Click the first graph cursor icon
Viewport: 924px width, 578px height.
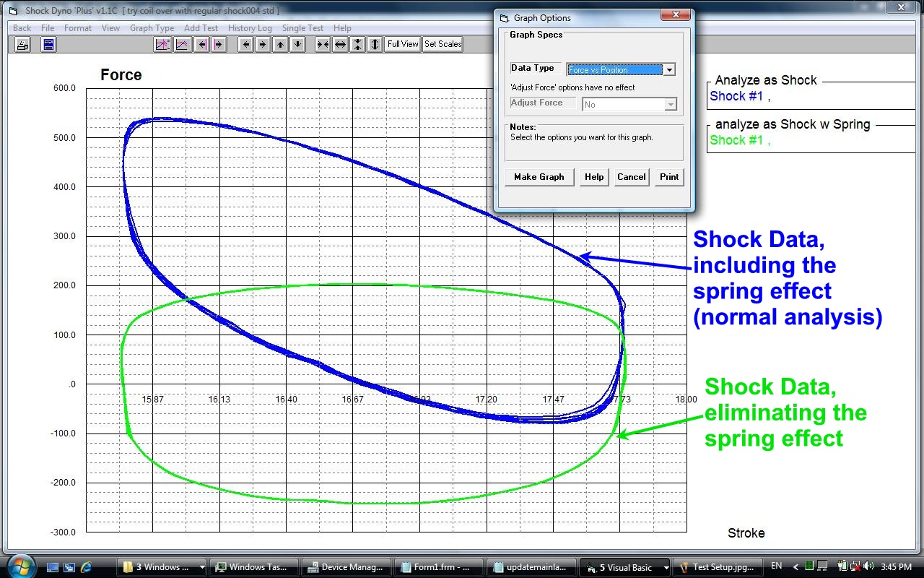coord(163,44)
